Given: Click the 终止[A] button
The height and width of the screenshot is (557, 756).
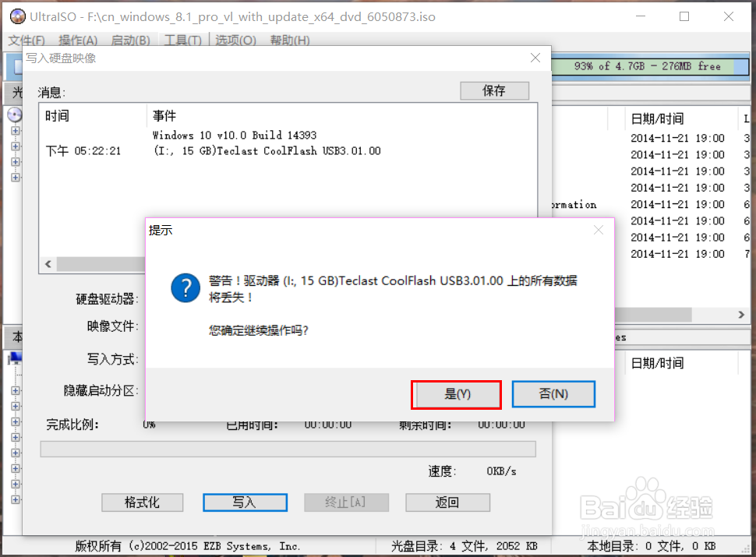Looking at the screenshot, I should coord(346,502).
